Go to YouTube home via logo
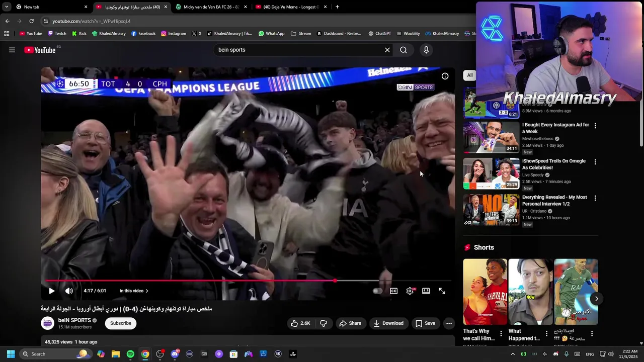Viewport: 644px width, 362px height. pyautogui.click(x=40, y=50)
